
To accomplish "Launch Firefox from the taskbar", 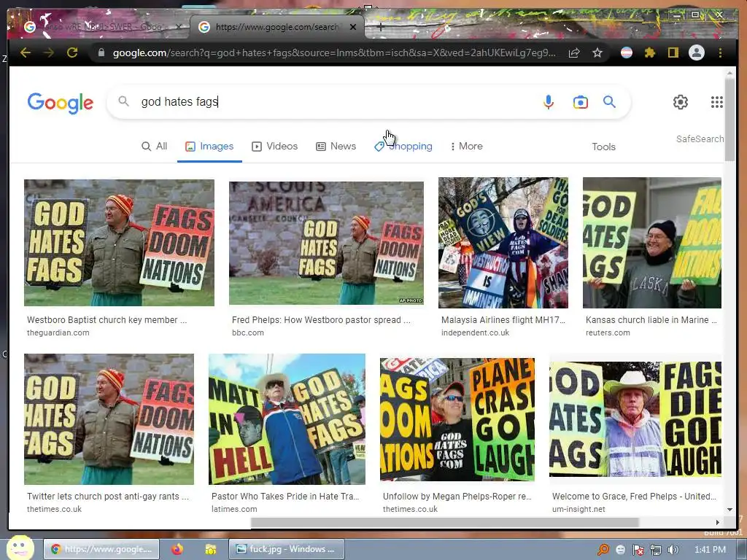I will (177, 549).
